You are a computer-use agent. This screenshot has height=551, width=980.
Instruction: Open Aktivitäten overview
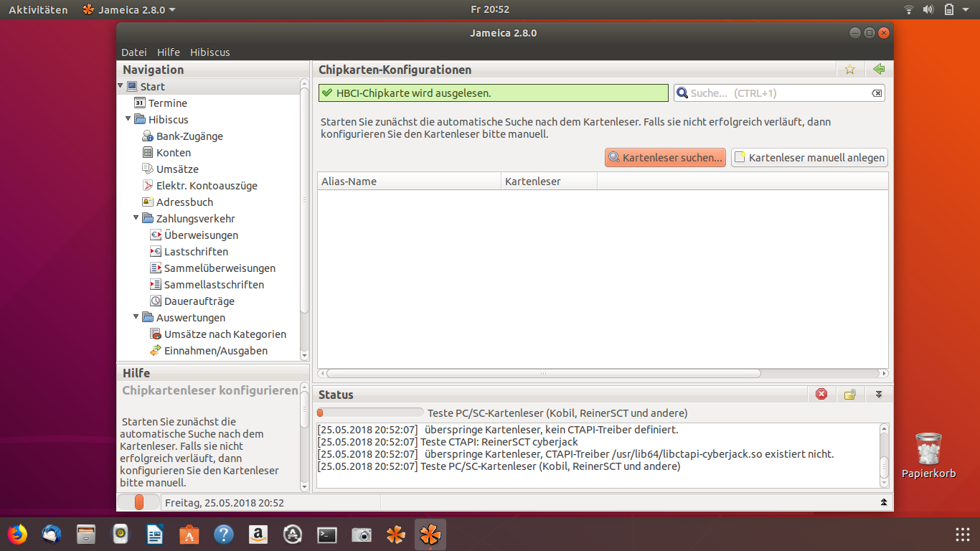(x=38, y=10)
